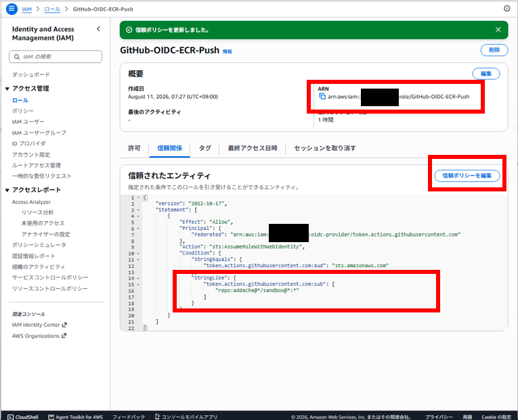
Task: Open ID プロバイダ in the sidebar
Action: click(x=28, y=143)
